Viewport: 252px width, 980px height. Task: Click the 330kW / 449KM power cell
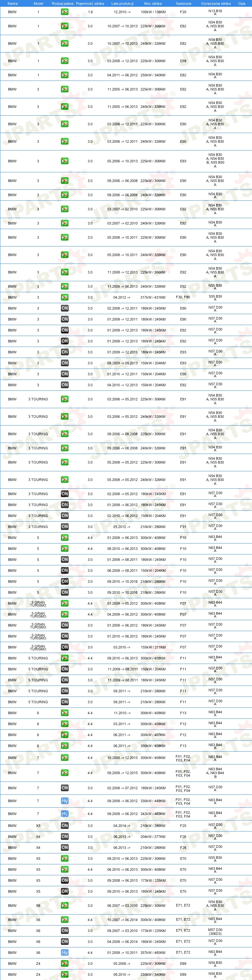(x=153, y=801)
